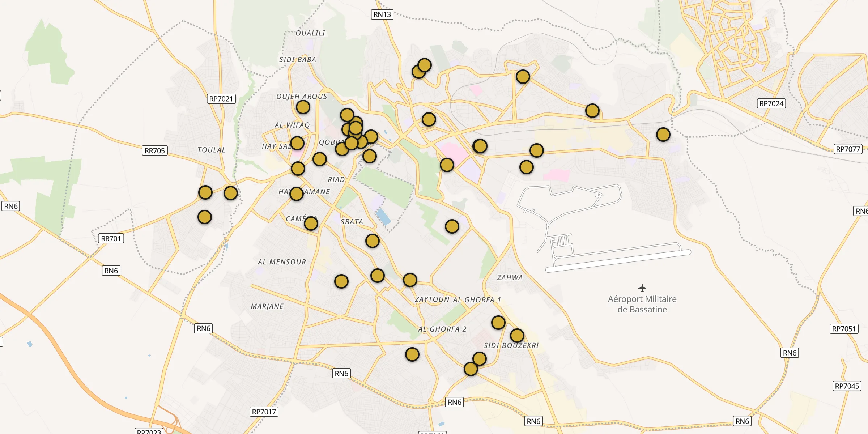Click the RR705 road shield
The width and height of the screenshot is (868, 434).
click(154, 150)
